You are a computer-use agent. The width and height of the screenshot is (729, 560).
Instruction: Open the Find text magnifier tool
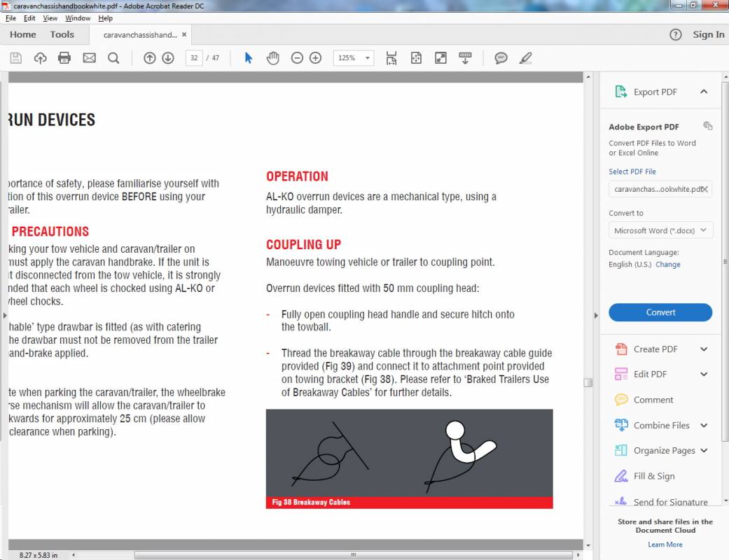click(113, 58)
